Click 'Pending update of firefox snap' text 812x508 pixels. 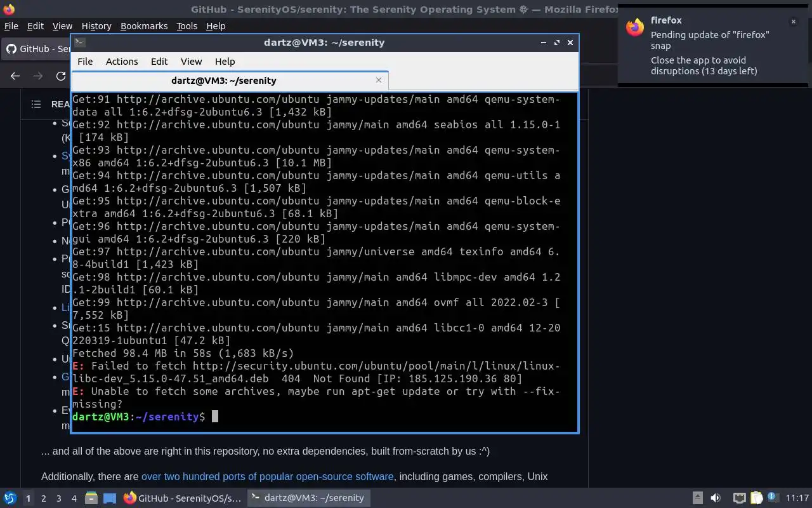pyautogui.click(x=710, y=40)
